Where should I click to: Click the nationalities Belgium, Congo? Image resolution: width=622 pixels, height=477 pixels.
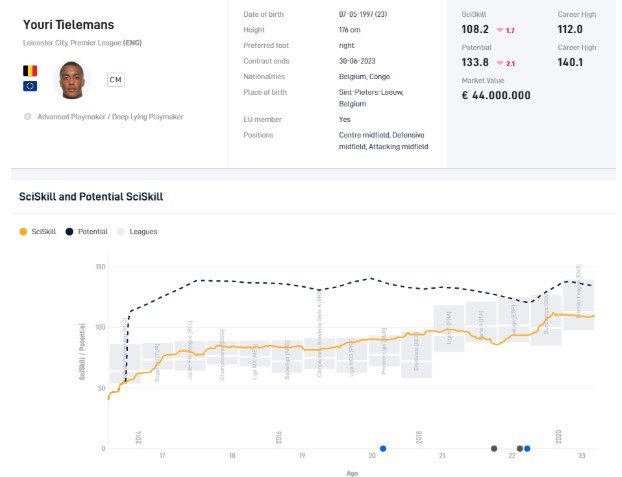(x=365, y=77)
